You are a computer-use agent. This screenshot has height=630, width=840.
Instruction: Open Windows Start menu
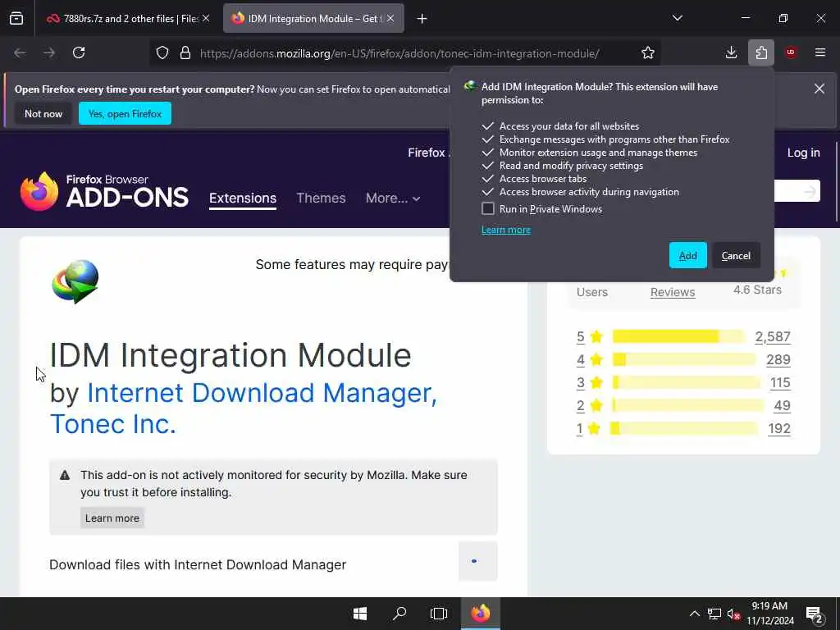360,614
